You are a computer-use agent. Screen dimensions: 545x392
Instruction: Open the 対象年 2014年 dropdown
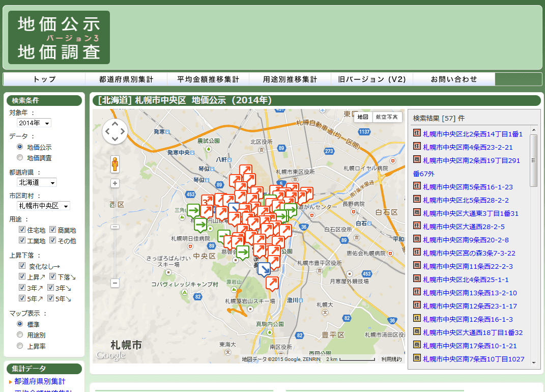coord(34,123)
